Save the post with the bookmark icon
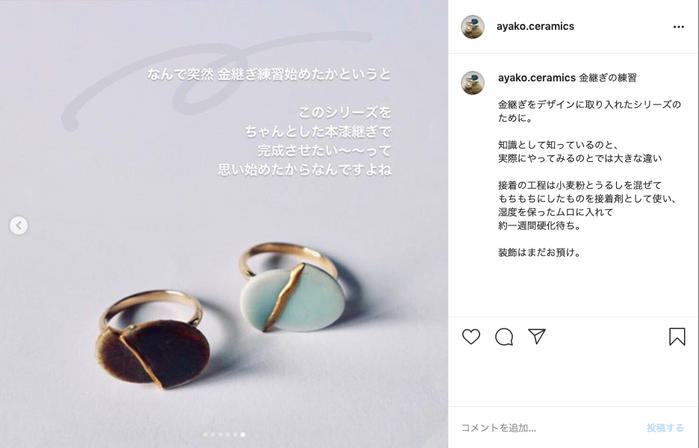Image resolution: width=699 pixels, height=448 pixels. pyautogui.click(x=677, y=337)
